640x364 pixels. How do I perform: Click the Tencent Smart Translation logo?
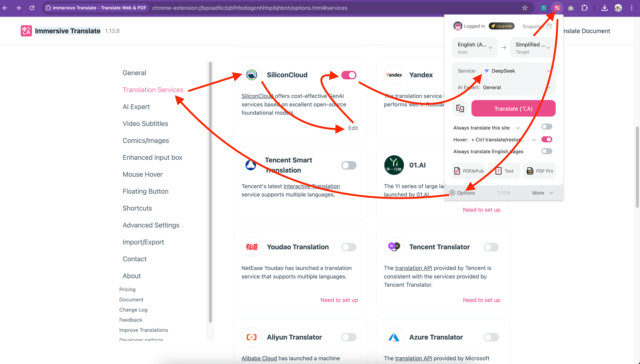click(251, 165)
